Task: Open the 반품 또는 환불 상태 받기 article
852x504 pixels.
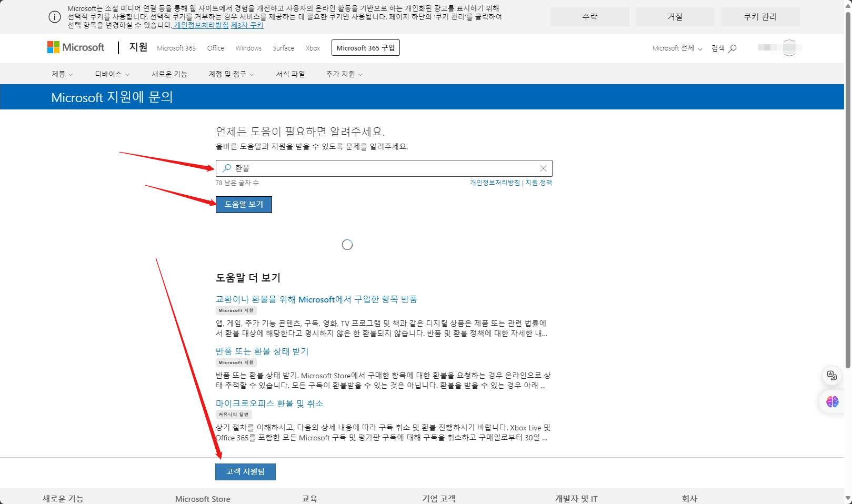Action: coord(262,351)
